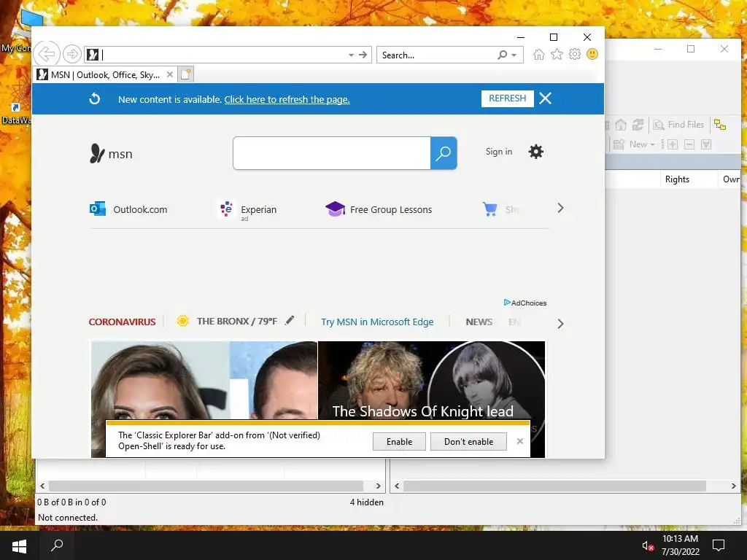747x560 pixels.
Task: Go back with the Internet Explorer back arrow
Action: point(47,54)
